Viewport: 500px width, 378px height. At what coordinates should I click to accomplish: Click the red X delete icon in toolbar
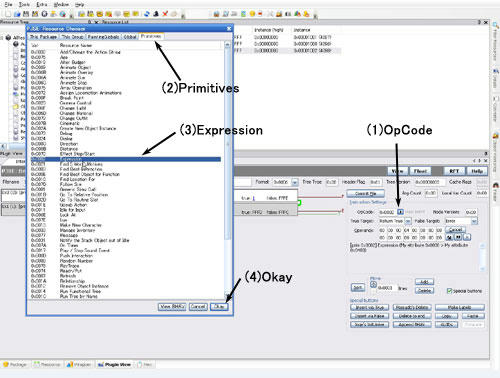click(x=165, y=14)
